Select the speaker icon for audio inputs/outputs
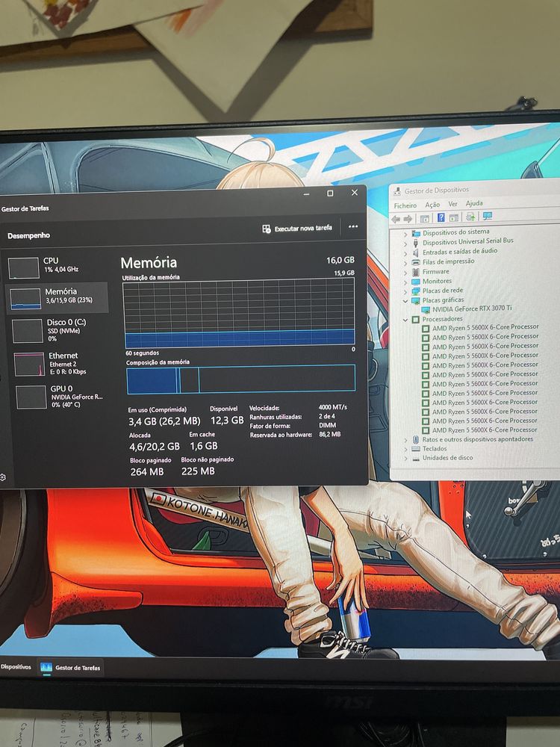 416,252
